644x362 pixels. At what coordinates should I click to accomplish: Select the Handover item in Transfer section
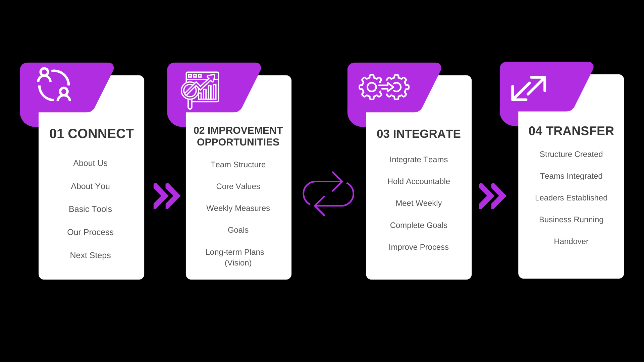click(570, 241)
